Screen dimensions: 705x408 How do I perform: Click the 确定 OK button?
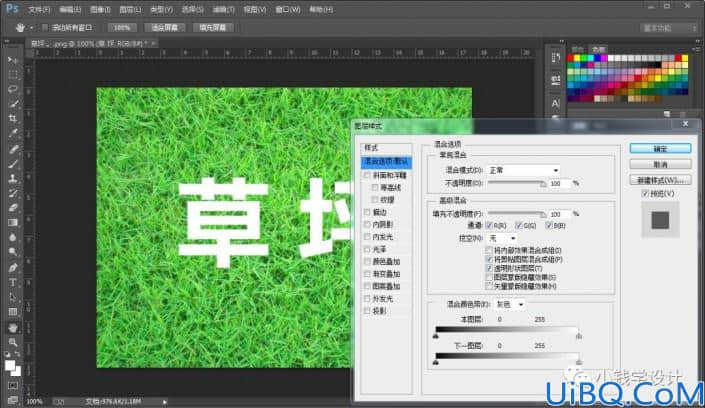(660, 148)
